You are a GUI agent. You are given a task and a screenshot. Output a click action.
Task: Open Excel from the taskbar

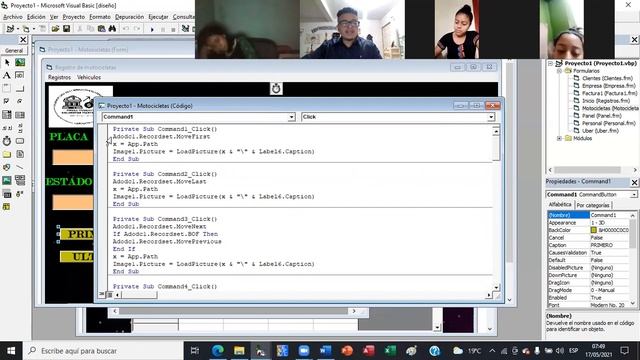tap(390, 351)
